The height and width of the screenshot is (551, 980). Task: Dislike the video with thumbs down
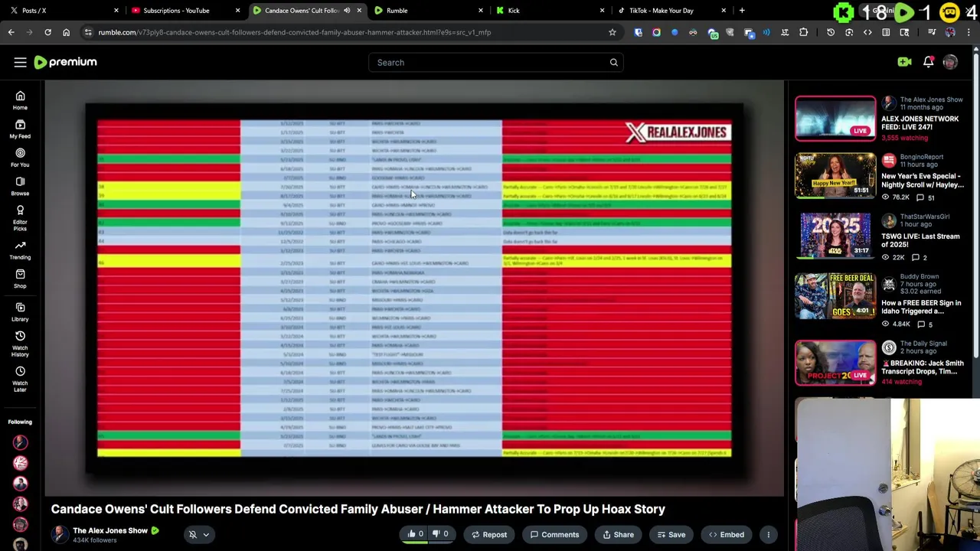(x=440, y=534)
